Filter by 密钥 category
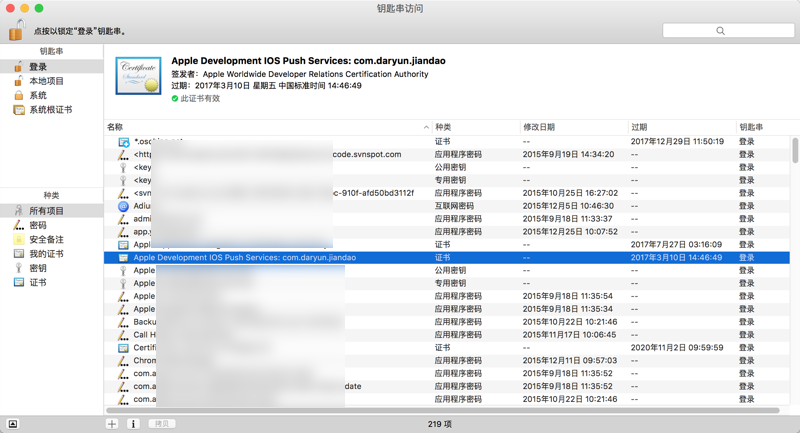The height and width of the screenshot is (433, 800). [51, 268]
